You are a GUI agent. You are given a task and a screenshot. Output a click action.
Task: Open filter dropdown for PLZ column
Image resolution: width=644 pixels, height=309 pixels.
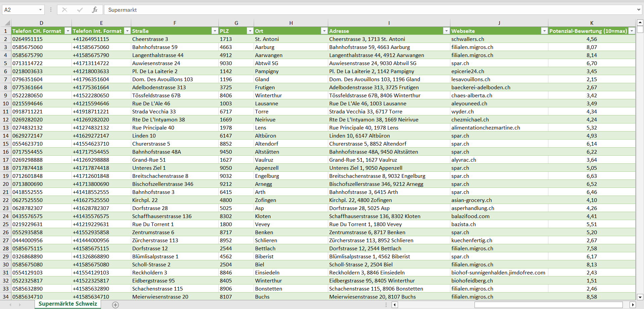250,31
